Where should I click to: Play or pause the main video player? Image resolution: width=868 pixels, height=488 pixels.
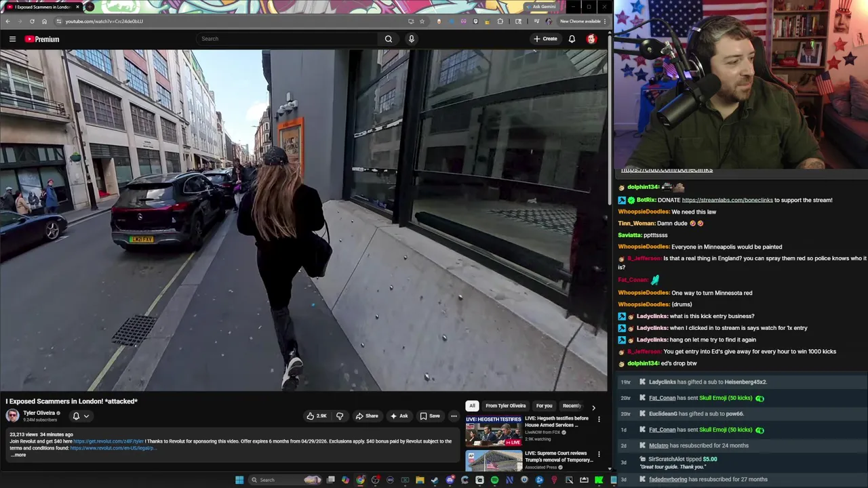pos(304,220)
